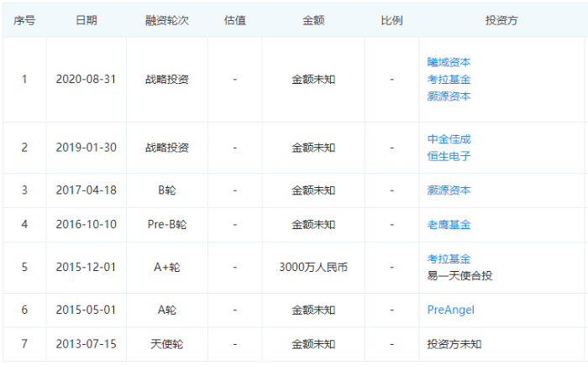Click 战略投资 in the 2019-01-30 row
Viewport: 588px width, 365px height.
click(167, 148)
